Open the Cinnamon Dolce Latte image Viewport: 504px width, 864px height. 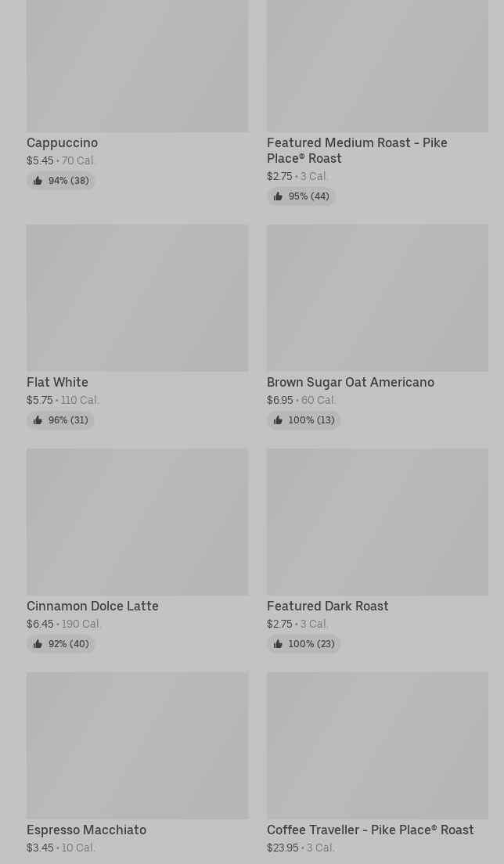[137, 521]
